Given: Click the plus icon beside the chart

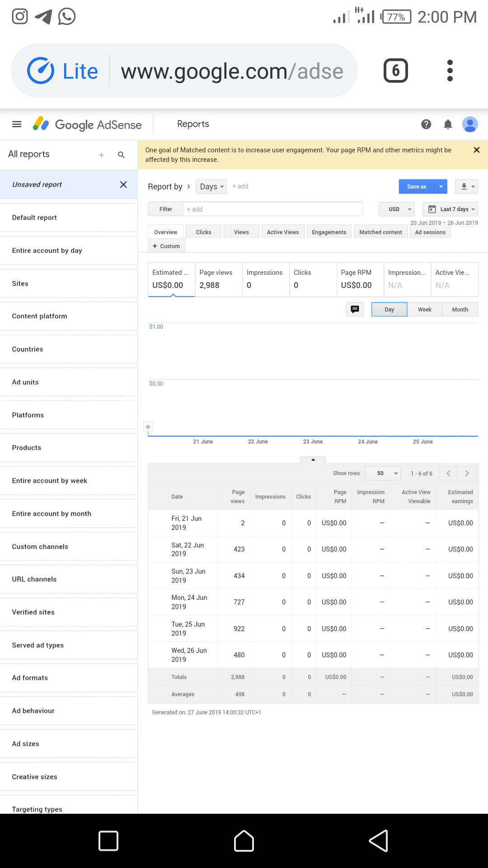Looking at the screenshot, I should [x=148, y=427].
